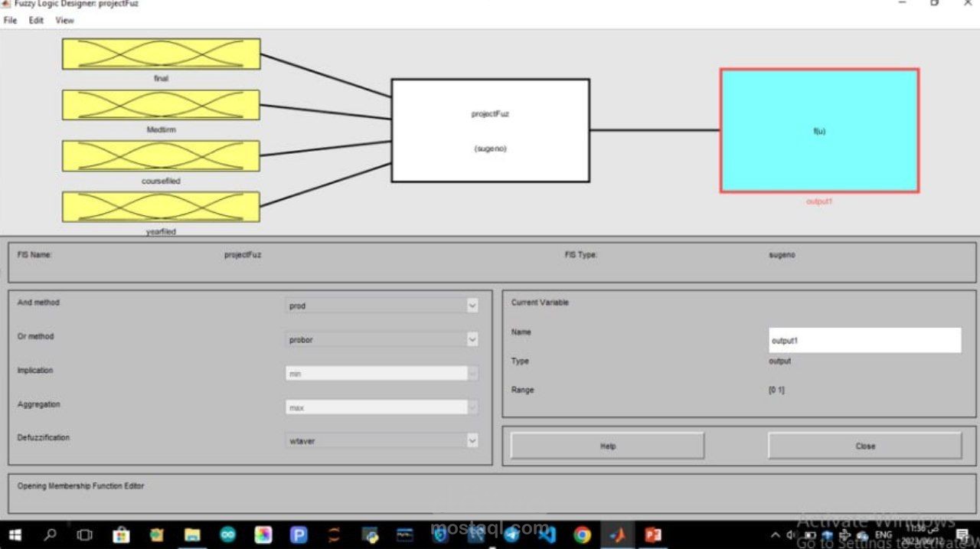Open the Or method dropdown

tap(382, 339)
